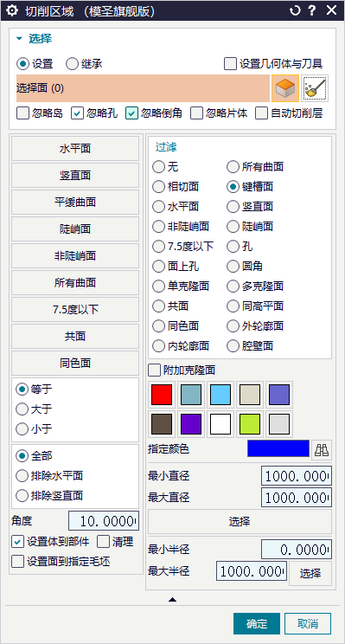Viewport: 345px width, 644px height.
Task: Click the 平缓曲面 button
Action: tap(75, 202)
